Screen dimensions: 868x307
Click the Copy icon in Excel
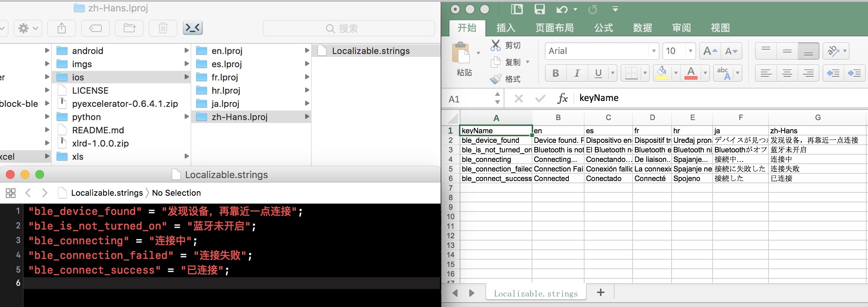[x=496, y=62]
